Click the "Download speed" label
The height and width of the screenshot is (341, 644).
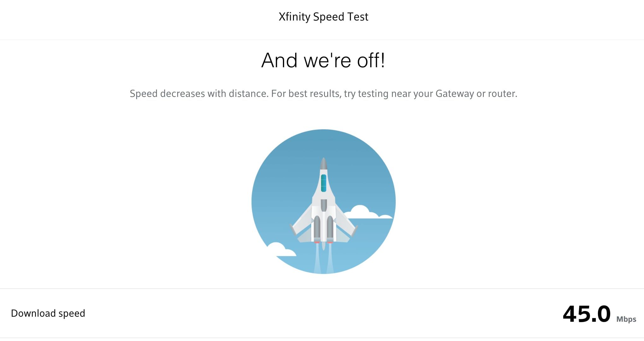48,313
